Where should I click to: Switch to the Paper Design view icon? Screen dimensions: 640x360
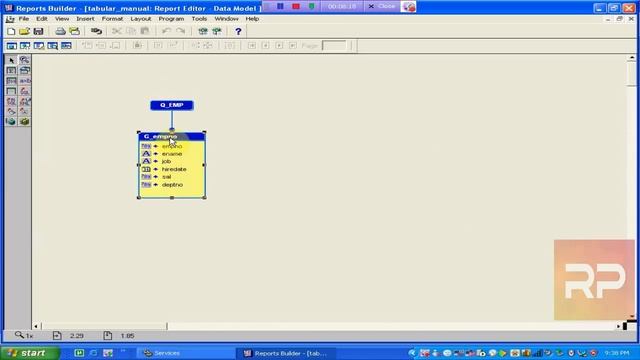(52, 46)
